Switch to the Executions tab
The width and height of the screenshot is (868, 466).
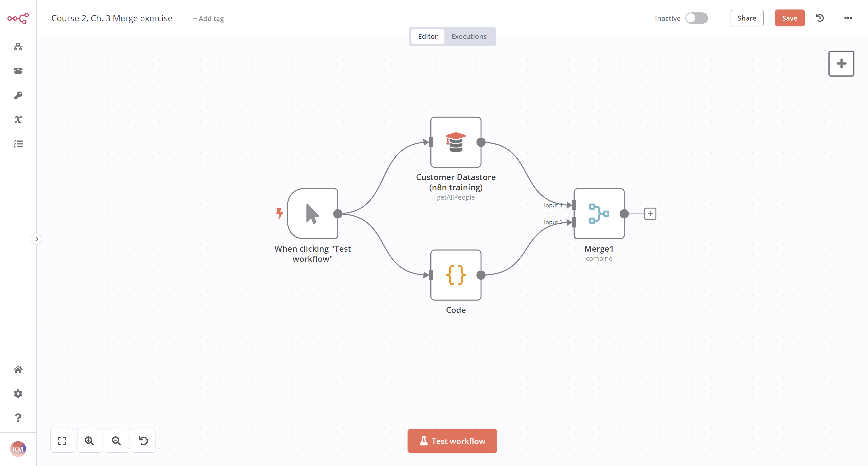[469, 36]
